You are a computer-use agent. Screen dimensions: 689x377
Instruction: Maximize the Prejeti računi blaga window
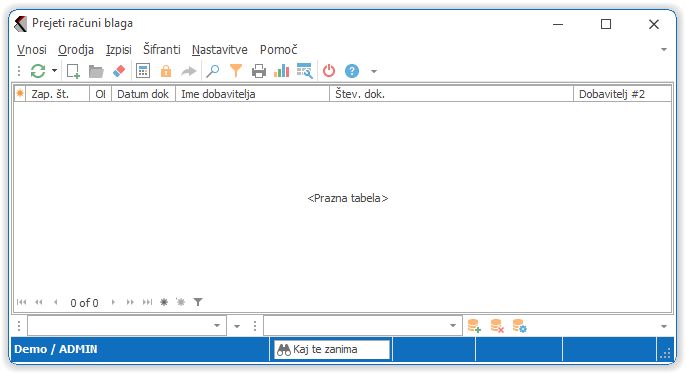point(606,24)
